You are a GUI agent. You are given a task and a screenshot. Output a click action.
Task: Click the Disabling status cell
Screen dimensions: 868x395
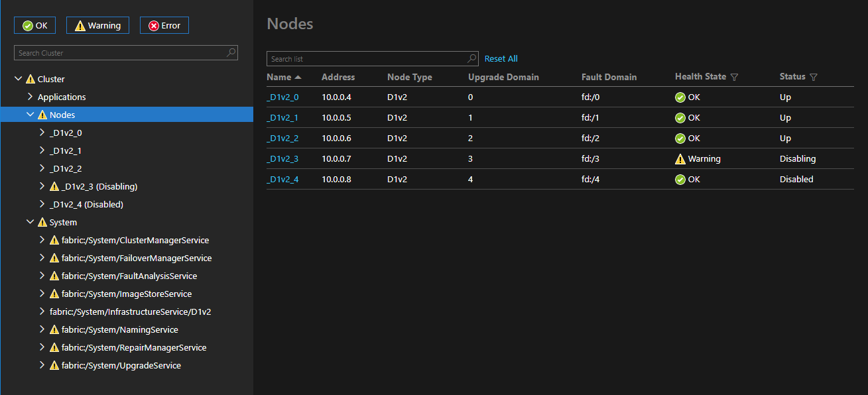pos(798,158)
